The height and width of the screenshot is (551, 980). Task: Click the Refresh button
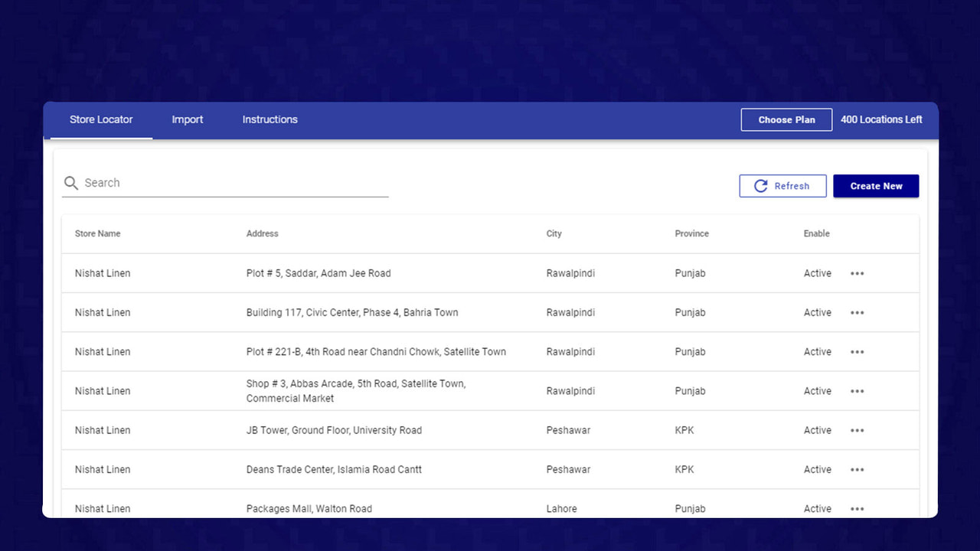coord(782,185)
